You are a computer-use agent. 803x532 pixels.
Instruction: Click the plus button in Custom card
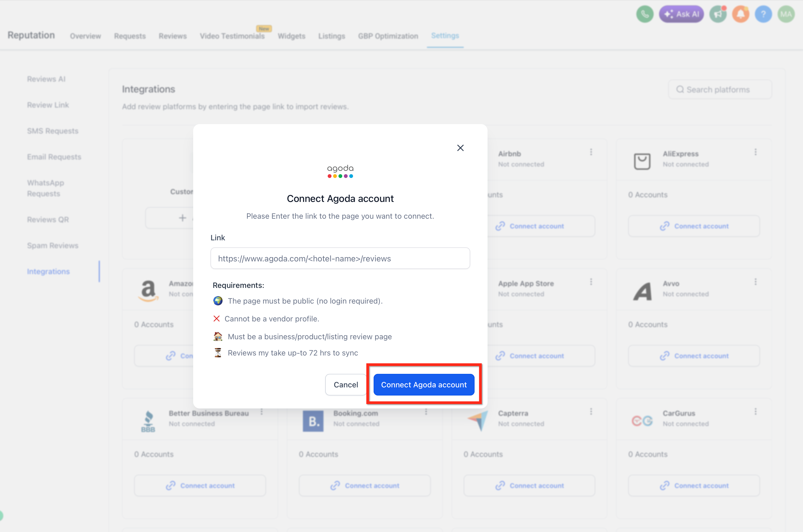click(x=182, y=218)
